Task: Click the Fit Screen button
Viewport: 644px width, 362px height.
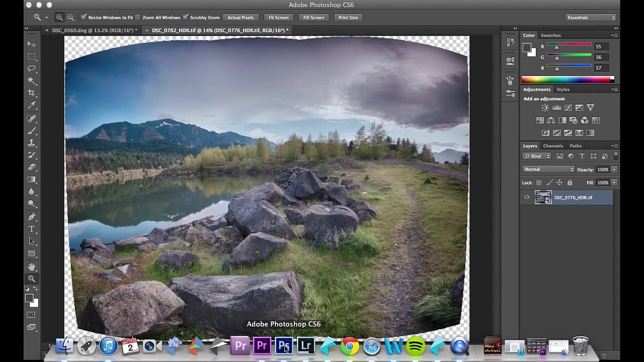Action: [x=279, y=18]
